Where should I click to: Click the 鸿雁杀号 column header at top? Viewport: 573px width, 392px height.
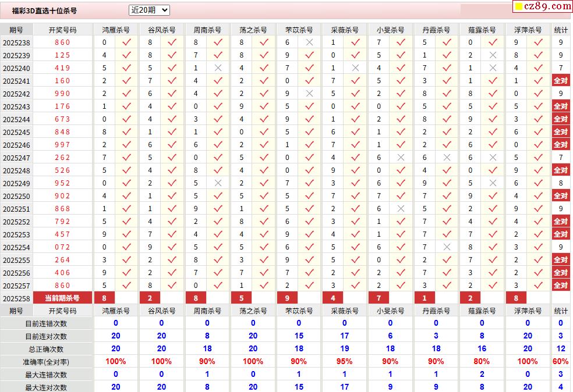(x=116, y=30)
